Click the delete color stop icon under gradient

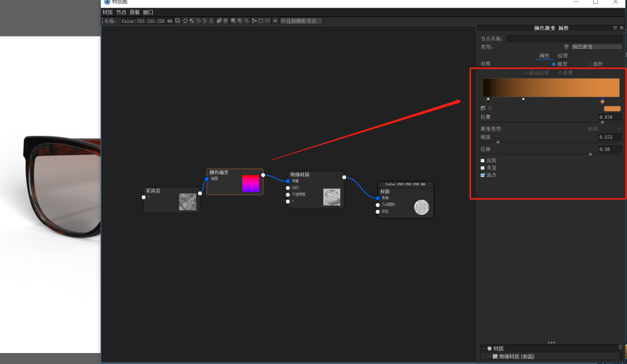coord(490,109)
